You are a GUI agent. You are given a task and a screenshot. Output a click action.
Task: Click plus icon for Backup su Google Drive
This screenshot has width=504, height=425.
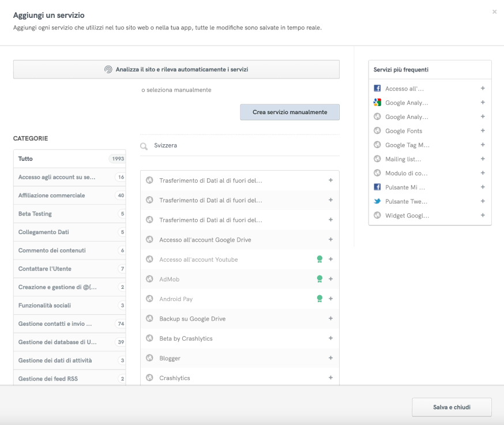pos(330,318)
